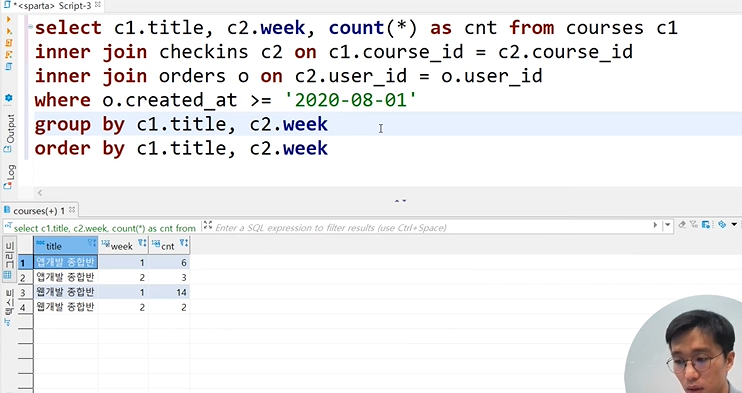The width and height of the screenshot is (742, 393).
Task: Click the blue diamond panels icon
Action: 722,224
